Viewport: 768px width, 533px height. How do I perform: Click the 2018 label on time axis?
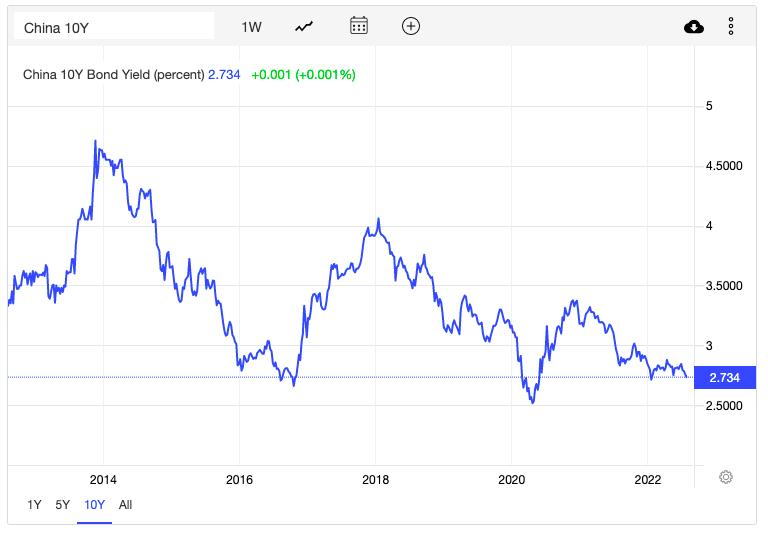pos(375,478)
